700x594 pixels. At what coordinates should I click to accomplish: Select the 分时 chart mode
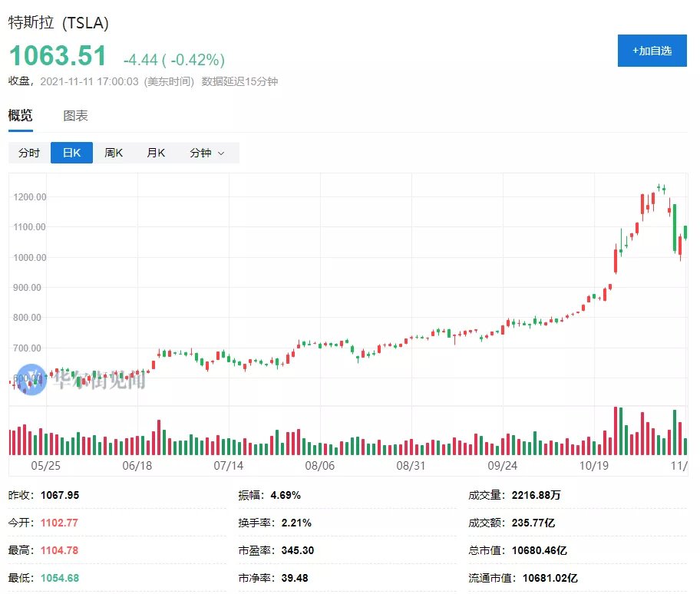[x=29, y=153]
